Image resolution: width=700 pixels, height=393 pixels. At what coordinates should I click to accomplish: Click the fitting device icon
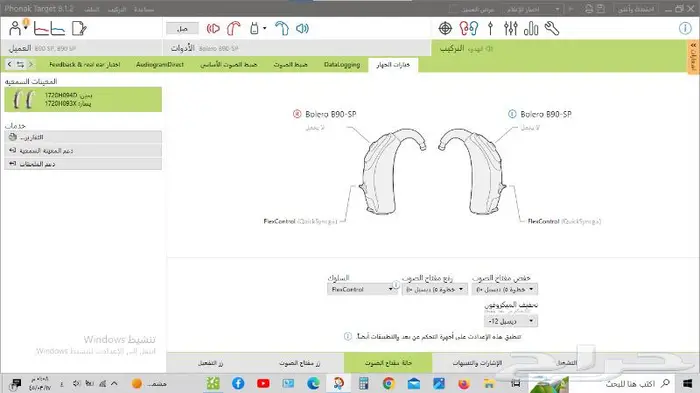pyautogui.click(x=254, y=29)
